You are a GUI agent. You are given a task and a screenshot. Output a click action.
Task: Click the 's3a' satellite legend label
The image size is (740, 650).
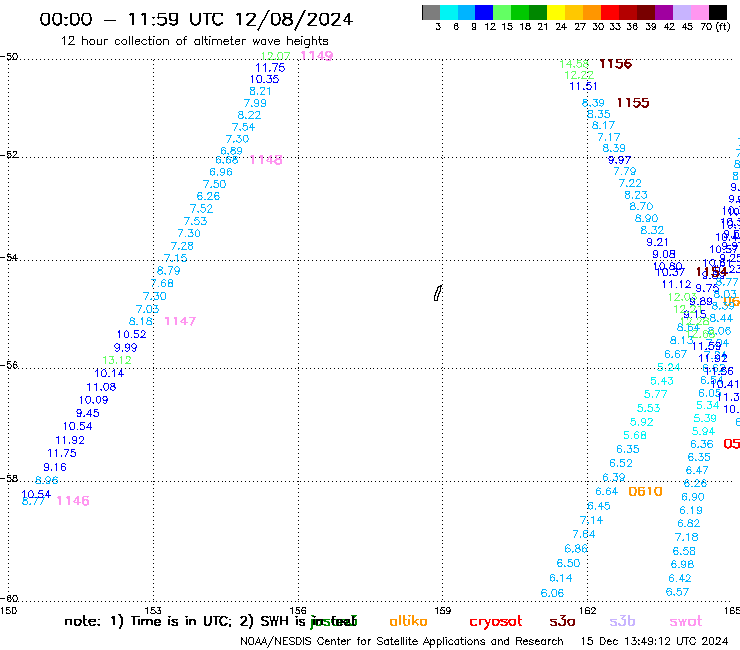[562, 621]
